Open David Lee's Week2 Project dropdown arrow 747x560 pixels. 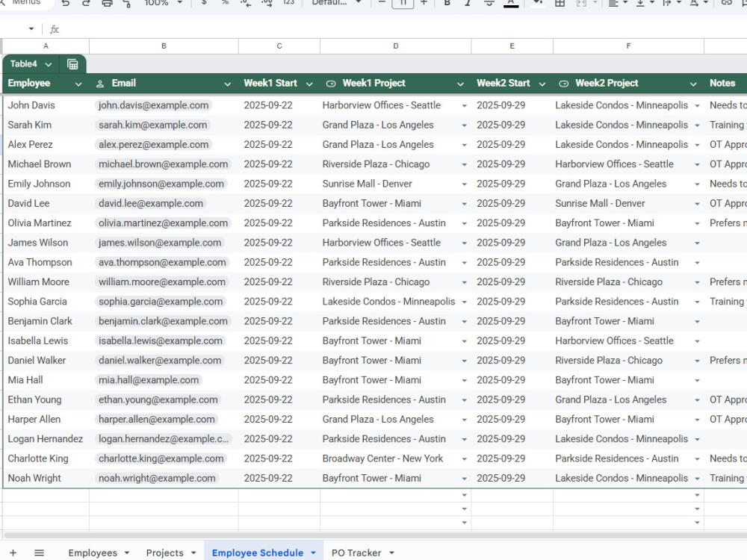pos(697,204)
